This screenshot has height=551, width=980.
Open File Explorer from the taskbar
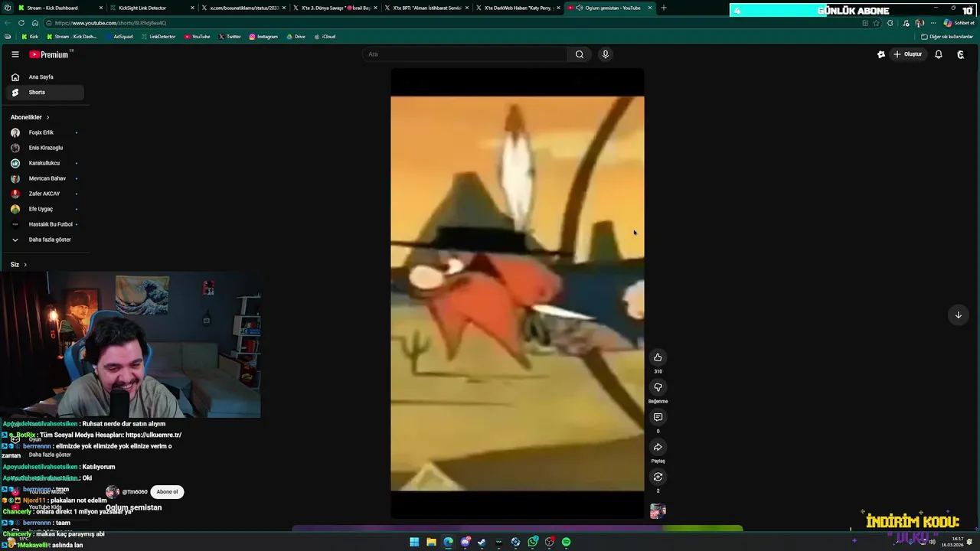[x=431, y=542]
